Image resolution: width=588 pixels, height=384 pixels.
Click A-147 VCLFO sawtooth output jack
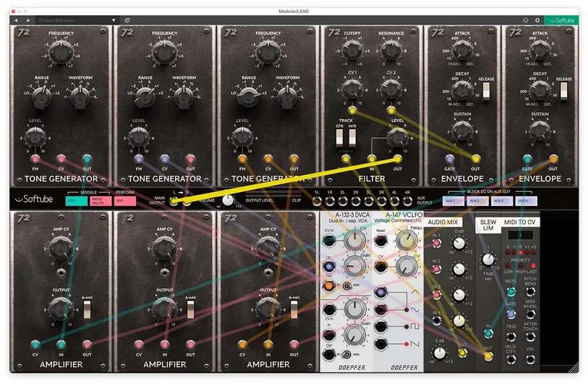point(380,344)
